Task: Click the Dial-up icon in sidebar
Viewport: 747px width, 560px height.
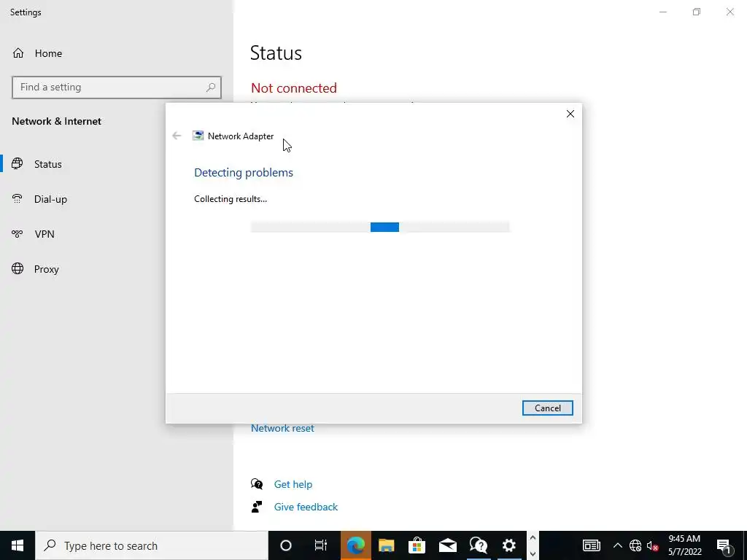Action: [18, 198]
